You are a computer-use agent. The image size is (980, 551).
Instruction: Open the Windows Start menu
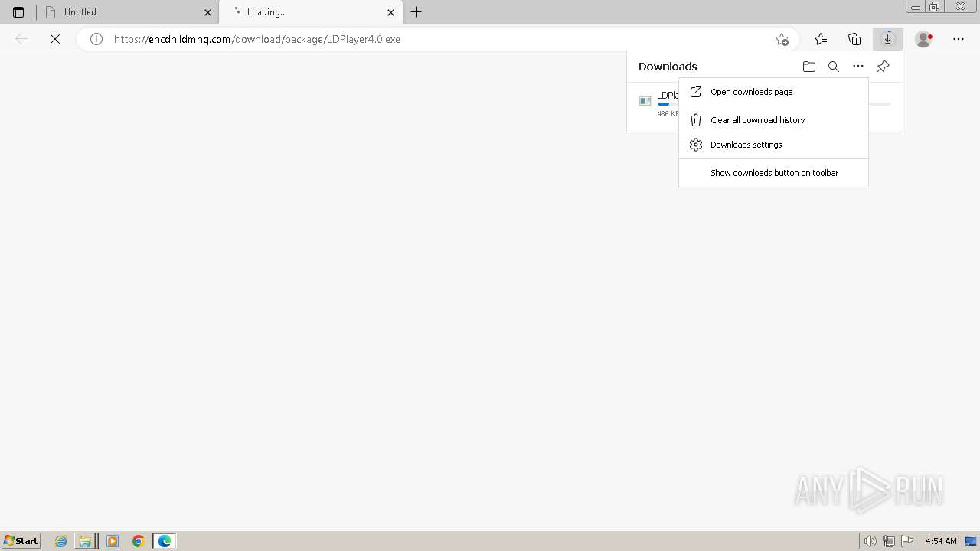(21, 541)
